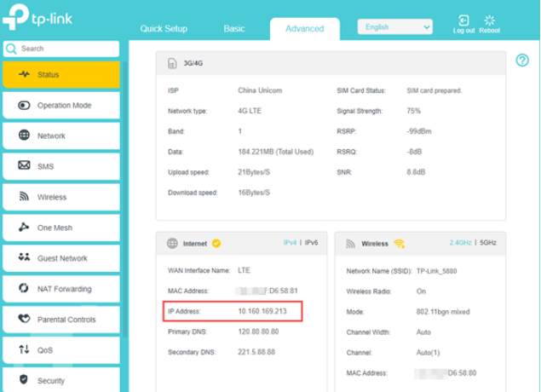The image size is (541, 392).
Task: Click the Internet panel globe icon
Action: [x=172, y=243]
